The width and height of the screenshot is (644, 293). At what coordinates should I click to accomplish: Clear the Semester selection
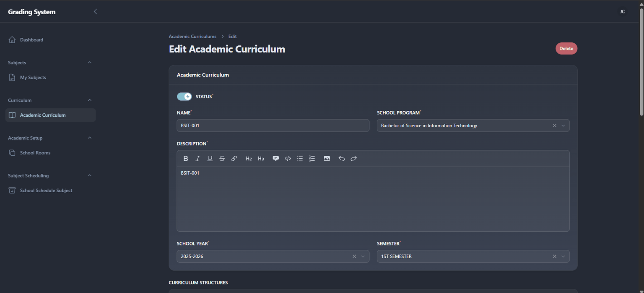tap(554, 256)
